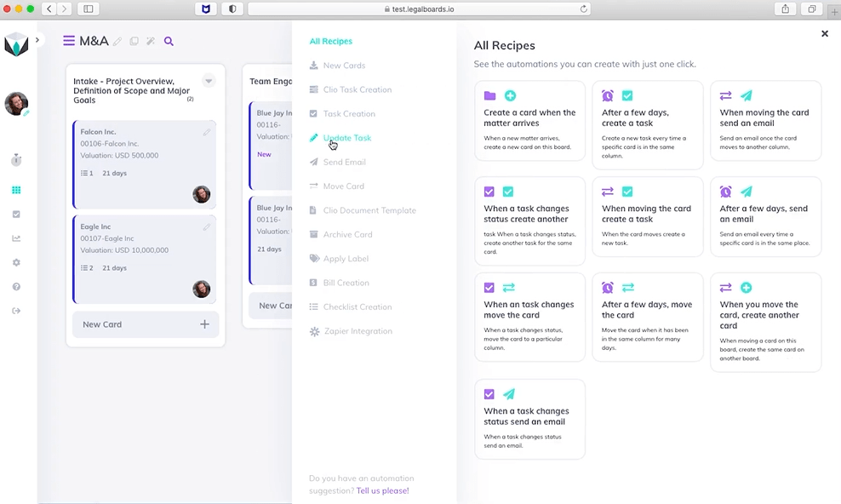
Task: Select the Send Email recipe category
Action: pyautogui.click(x=344, y=162)
